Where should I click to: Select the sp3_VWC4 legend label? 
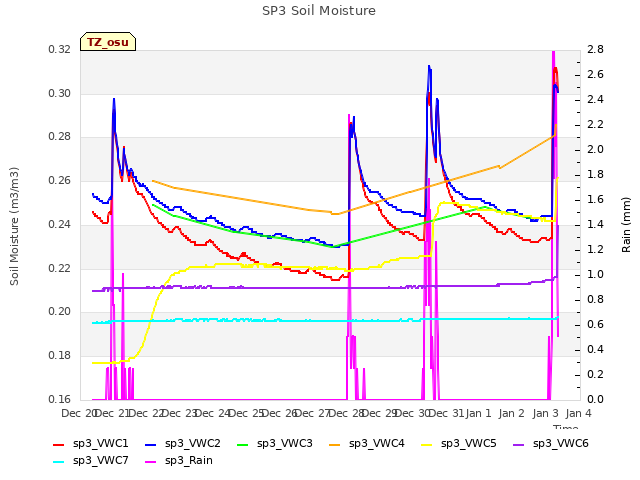[377, 444]
